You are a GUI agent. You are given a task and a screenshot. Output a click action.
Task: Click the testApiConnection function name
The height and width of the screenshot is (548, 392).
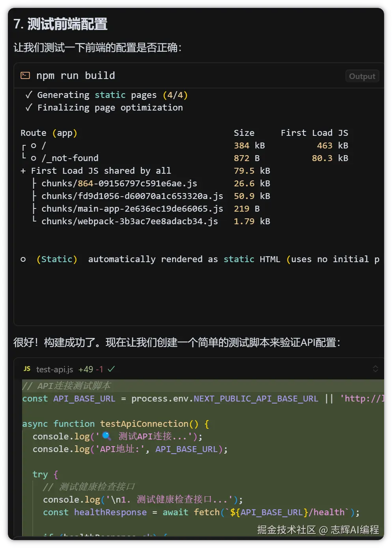tap(144, 424)
